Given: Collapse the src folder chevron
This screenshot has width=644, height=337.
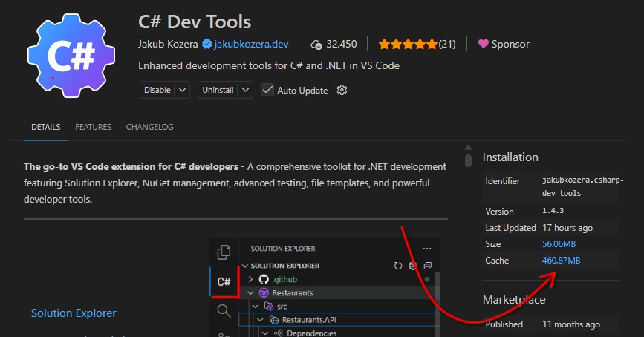Looking at the screenshot, I should 256,307.
